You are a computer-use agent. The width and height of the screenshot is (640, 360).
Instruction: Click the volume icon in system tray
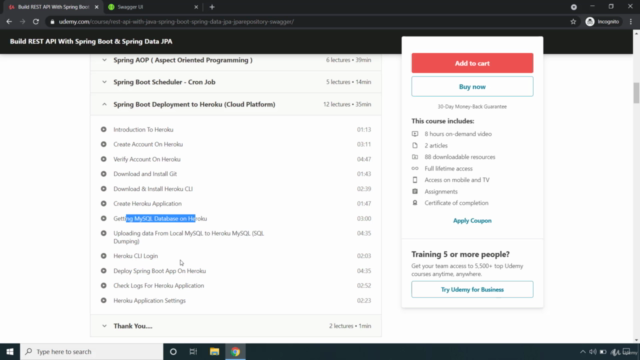tap(593, 352)
